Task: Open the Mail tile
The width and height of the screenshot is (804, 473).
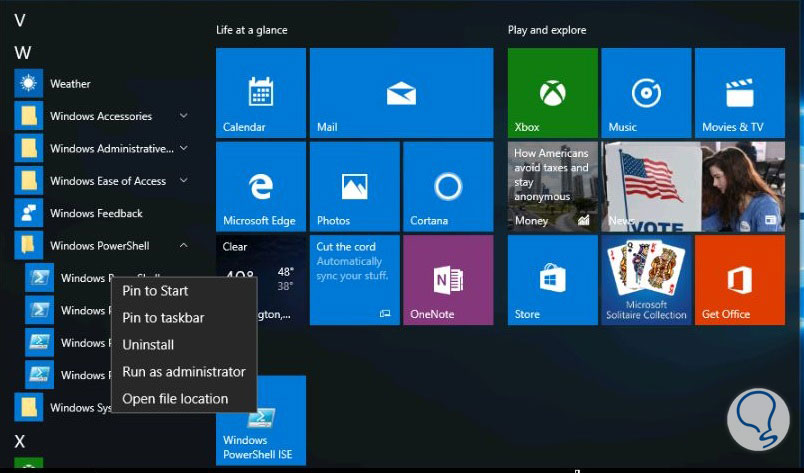Action: point(401,93)
